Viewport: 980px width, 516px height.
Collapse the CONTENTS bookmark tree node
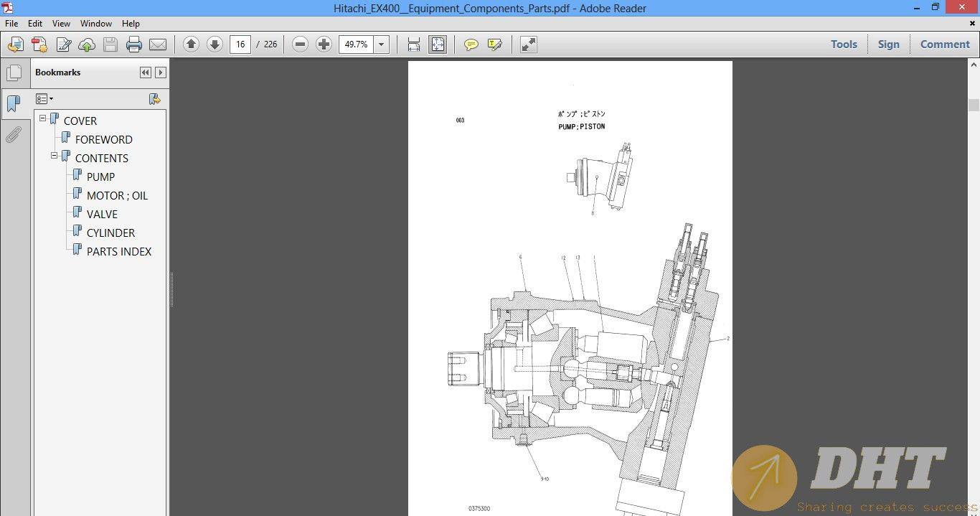55,155
